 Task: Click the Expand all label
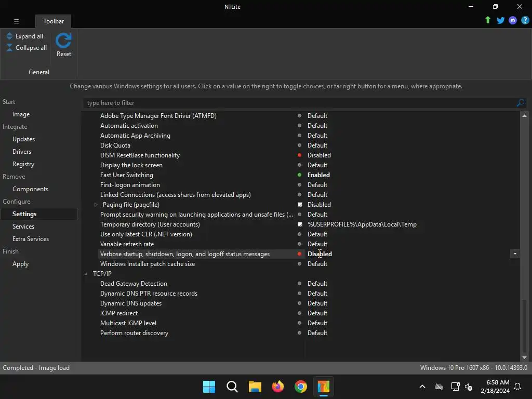(x=29, y=36)
